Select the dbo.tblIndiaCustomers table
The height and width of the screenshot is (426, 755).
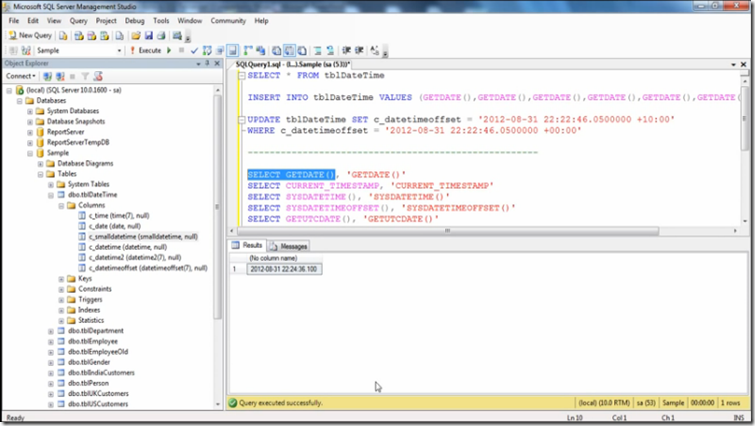click(x=101, y=373)
